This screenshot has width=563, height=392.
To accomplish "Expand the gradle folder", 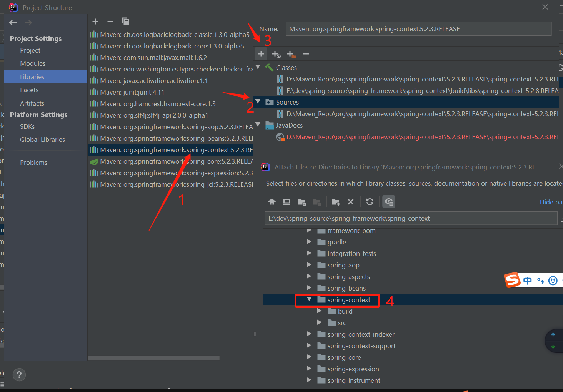I will pyautogui.click(x=309, y=242).
